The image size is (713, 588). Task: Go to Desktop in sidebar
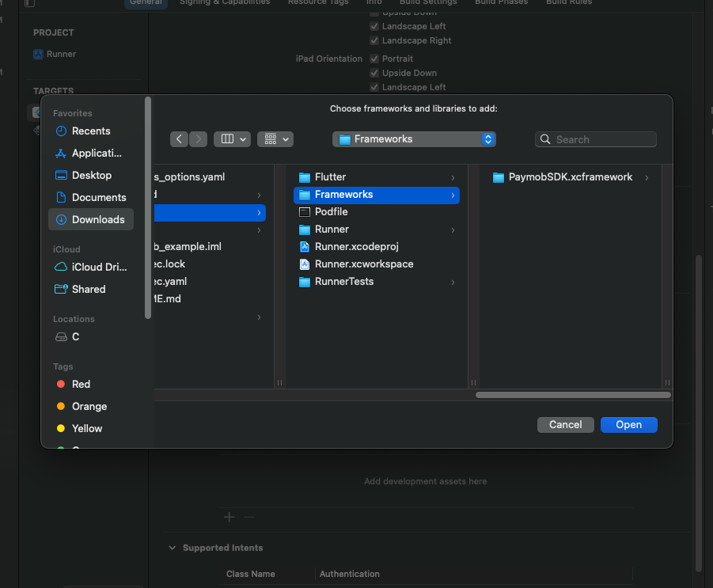pos(91,175)
